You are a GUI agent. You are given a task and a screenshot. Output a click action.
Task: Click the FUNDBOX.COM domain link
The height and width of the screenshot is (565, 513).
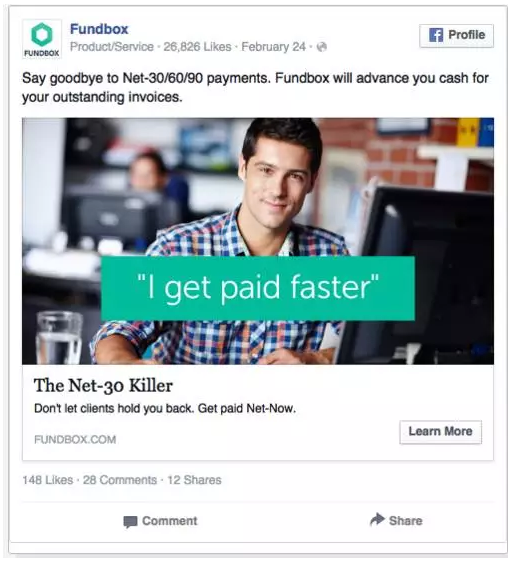tap(75, 440)
